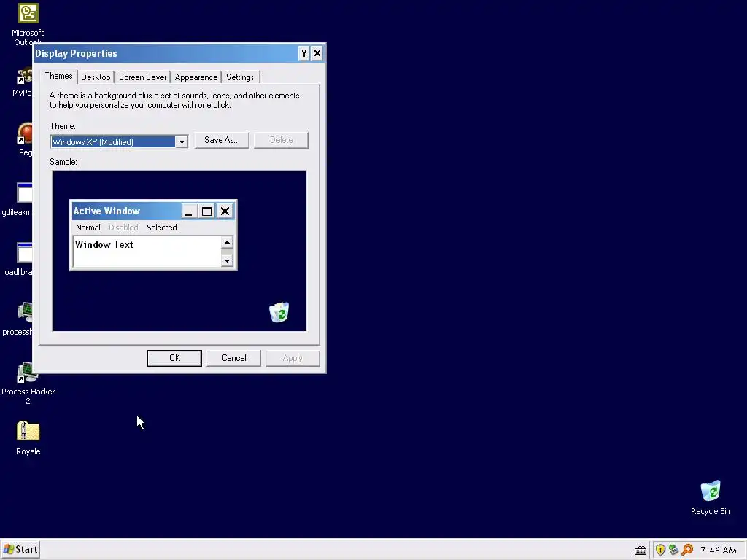
Task: Click the taskbar clock showing 7:46 AM
Action: coord(719,550)
